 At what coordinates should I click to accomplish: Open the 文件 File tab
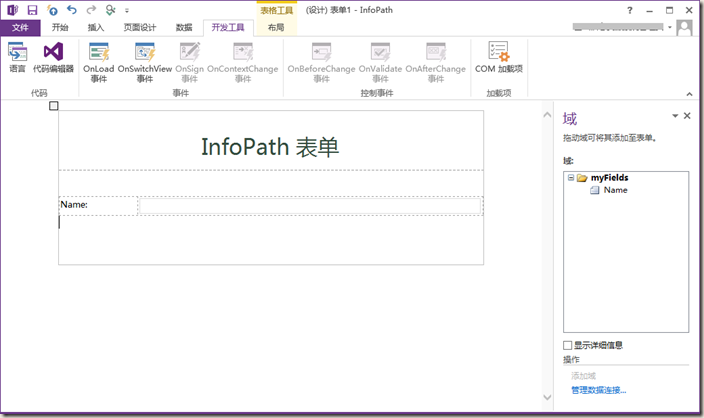tap(20, 28)
